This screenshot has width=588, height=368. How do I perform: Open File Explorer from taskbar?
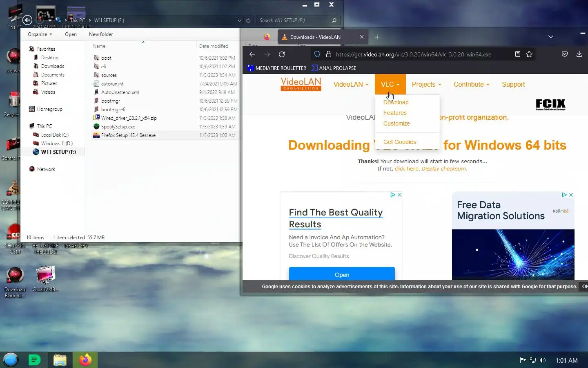pyautogui.click(x=60, y=360)
